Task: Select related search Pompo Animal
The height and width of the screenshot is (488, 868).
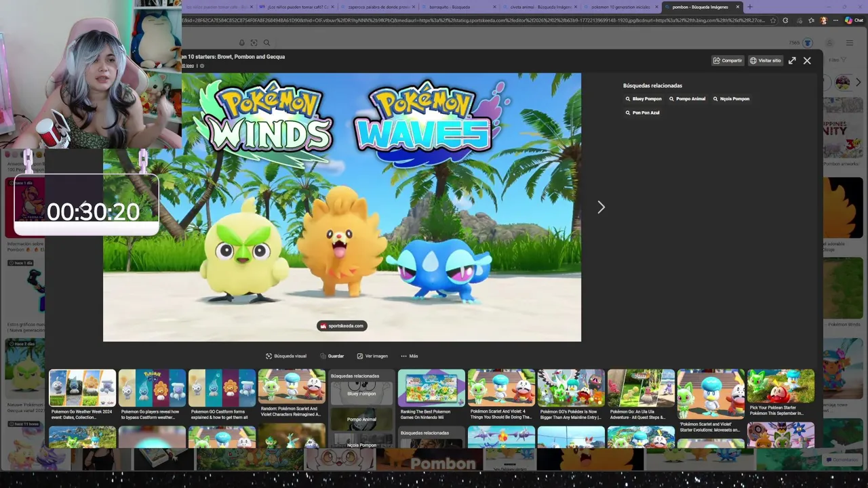Action: 687,99
